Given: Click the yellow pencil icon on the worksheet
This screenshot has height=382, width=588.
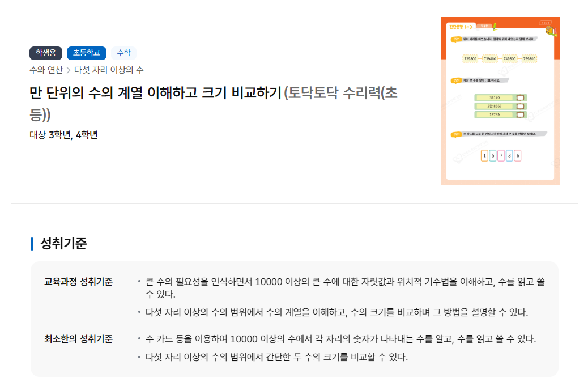Looking at the screenshot, I should (x=496, y=26).
